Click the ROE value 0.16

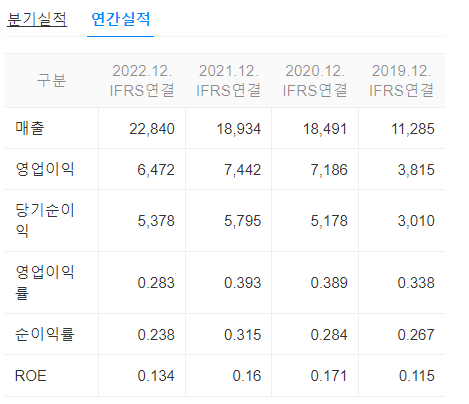[247, 376]
